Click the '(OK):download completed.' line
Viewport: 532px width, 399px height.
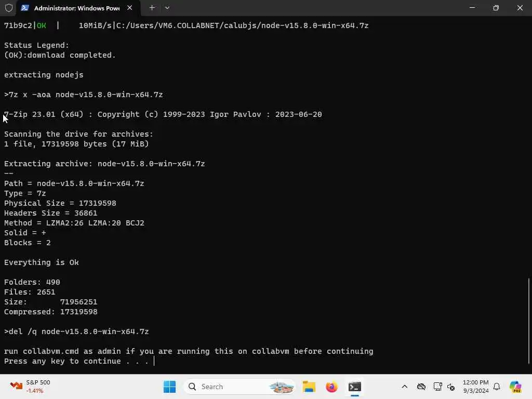pos(60,55)
